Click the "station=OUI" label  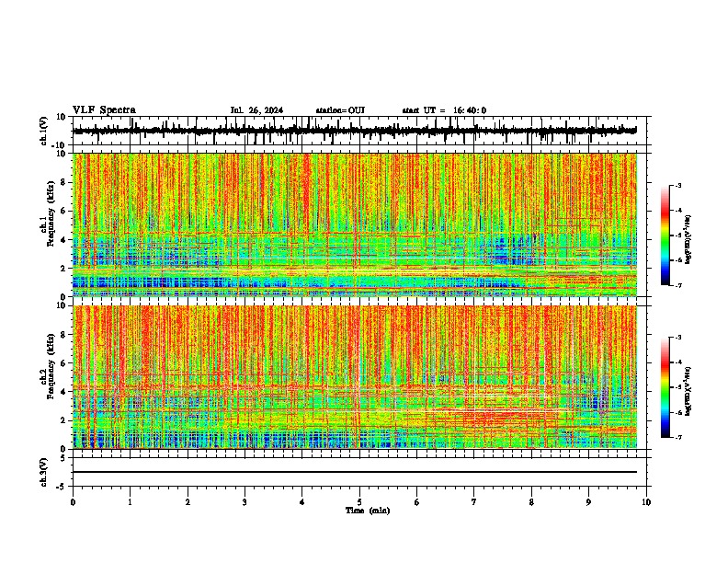click(340, 110)
